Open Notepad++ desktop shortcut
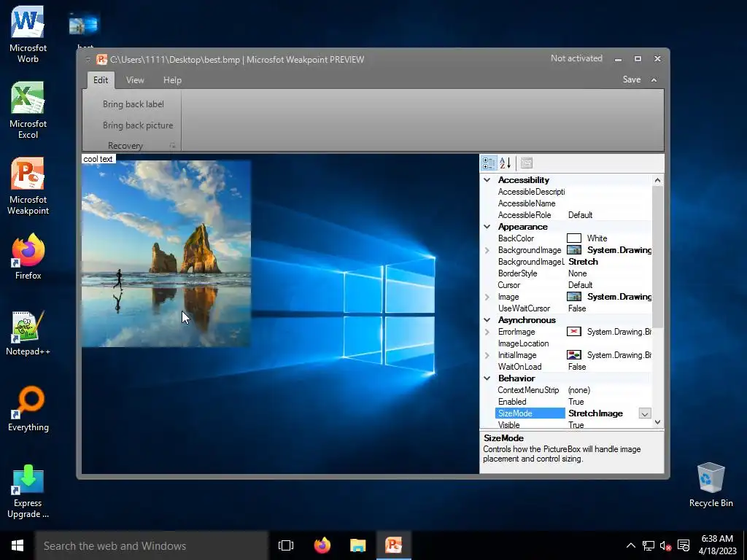The height and width of the screenshot is (560, 747). pyautogui.click(x=28, y=332)
